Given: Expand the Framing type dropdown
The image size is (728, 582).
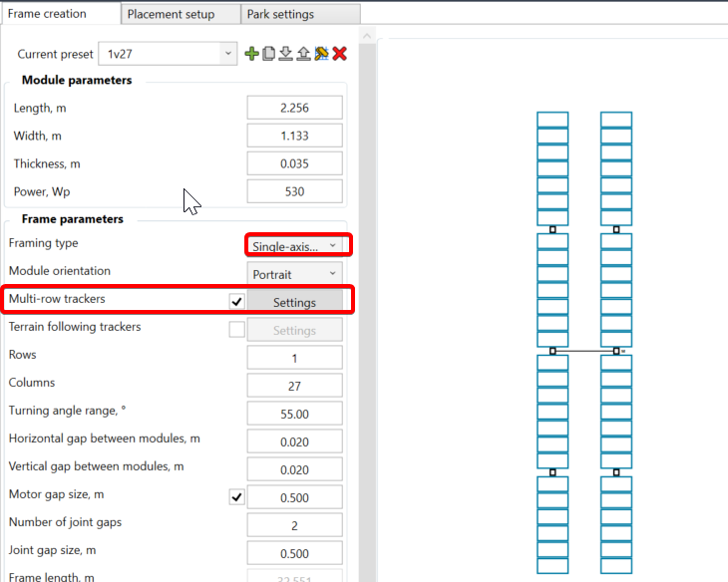Looking at the screenshot, I should click(x=294, y=245).
